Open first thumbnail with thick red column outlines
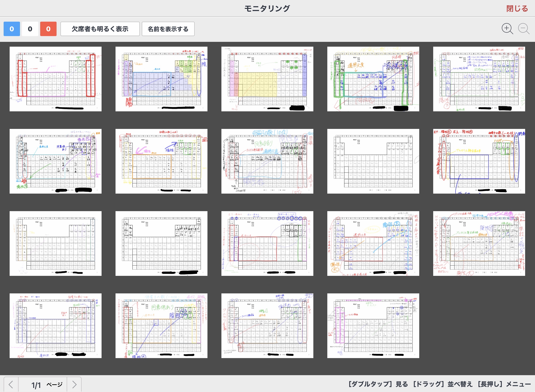This screenshot has width=535, height=392. tap(55, 79)
